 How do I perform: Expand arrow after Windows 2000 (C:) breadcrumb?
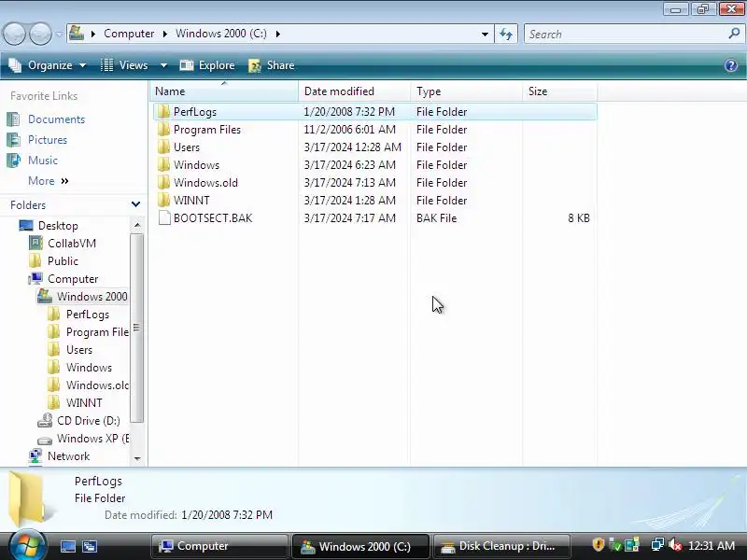point(277,34)
